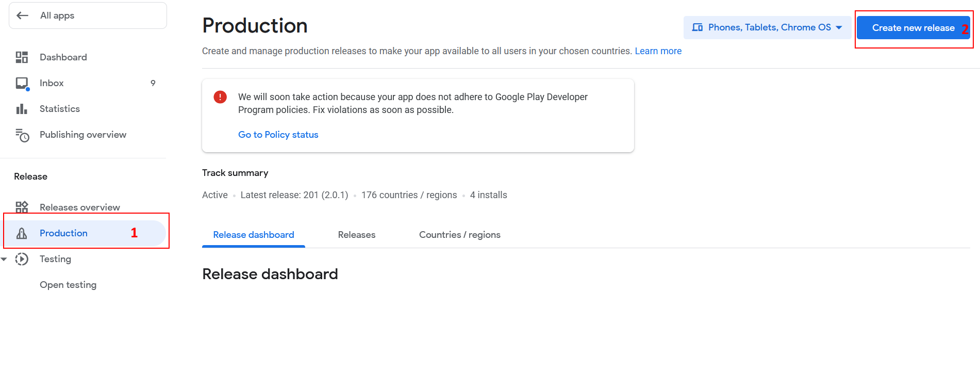The height and width of the screenshot is (387, 980).
Task: Open the Learn more link
Action: (658, 51)
